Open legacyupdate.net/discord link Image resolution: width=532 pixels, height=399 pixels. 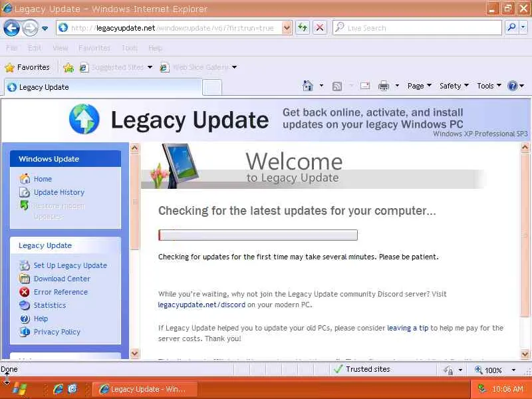[x=201, y=305]
